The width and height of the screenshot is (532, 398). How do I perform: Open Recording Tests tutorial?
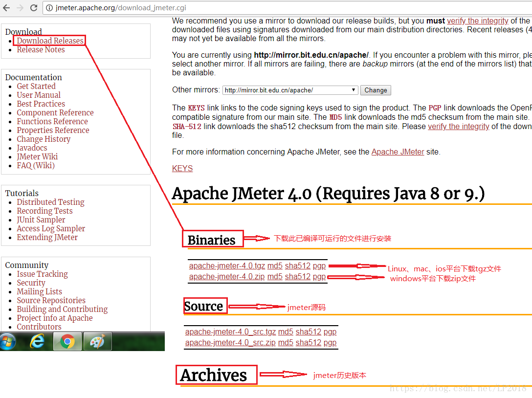coord(45,211)
